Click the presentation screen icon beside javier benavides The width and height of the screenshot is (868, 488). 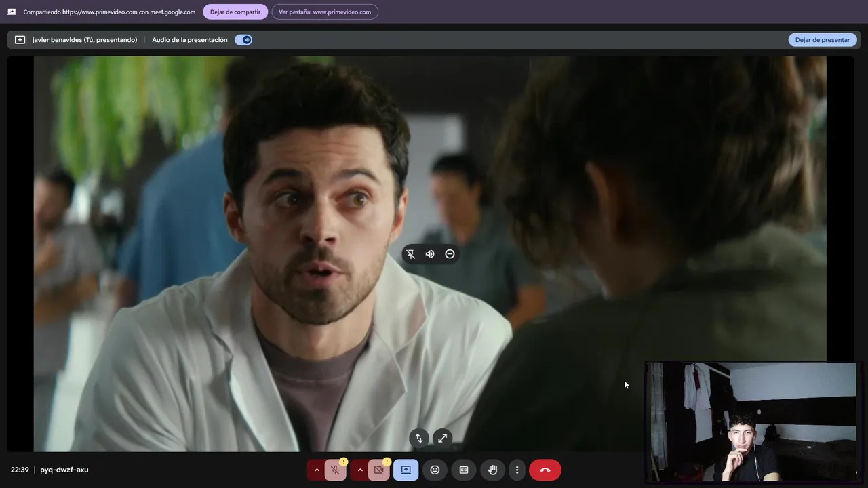point(20,40)
